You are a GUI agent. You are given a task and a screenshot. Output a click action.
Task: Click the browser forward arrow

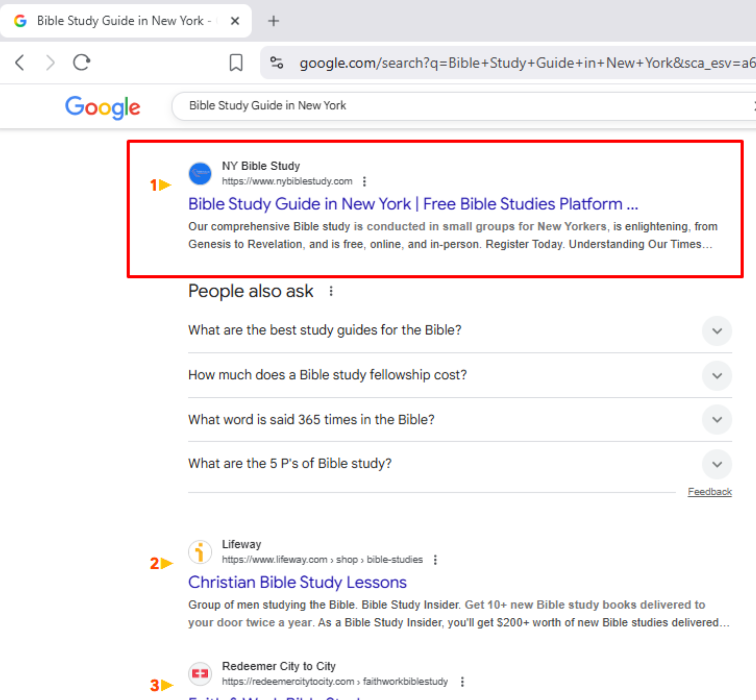pos(50,62)
